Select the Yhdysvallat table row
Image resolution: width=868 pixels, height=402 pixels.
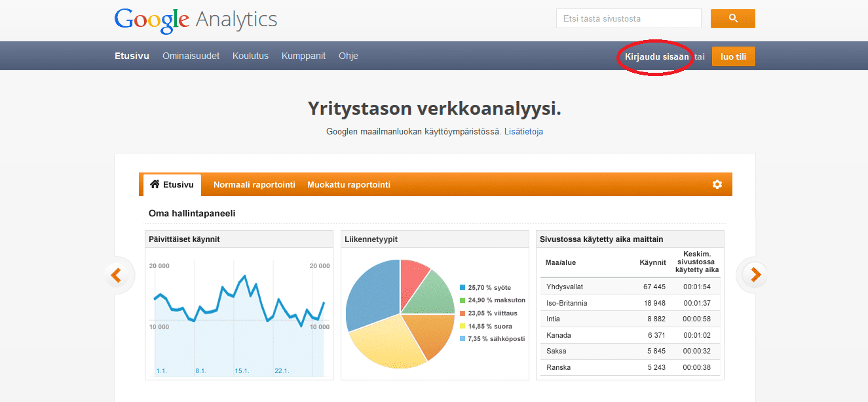click(x=630, y=287)
